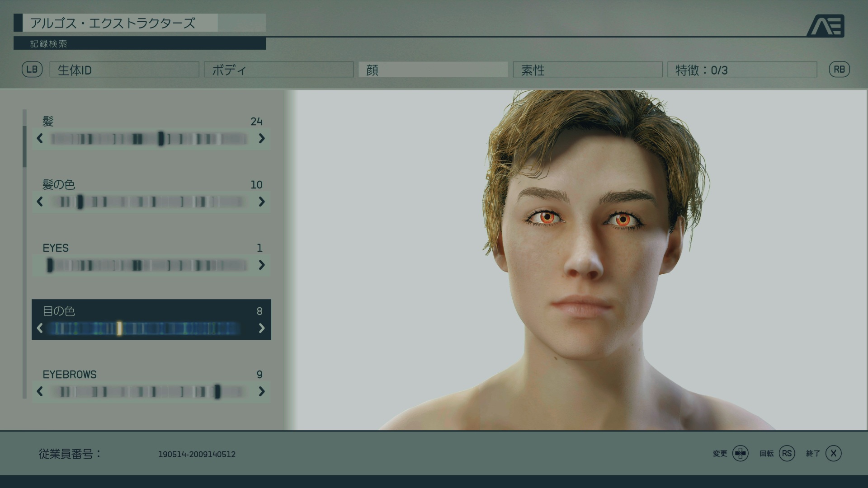This screenshot has height=488, width=868.
Task: Advance EYEBROWS with right arrow
Action: point(262,392)
